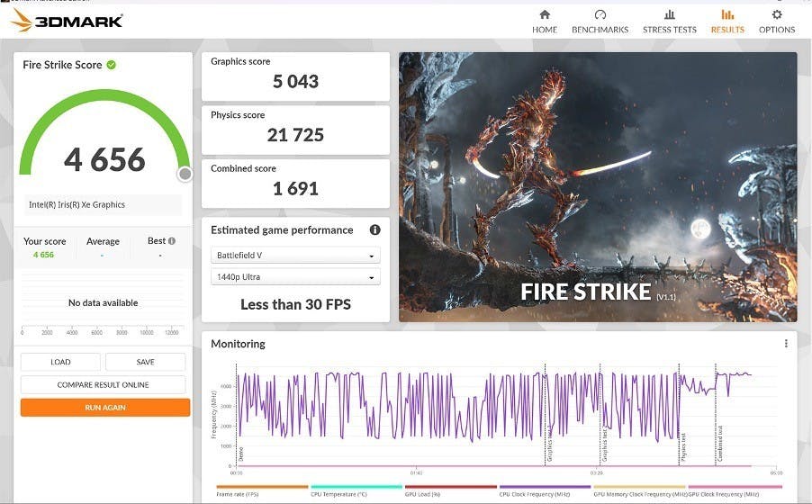Click the Options gear icon
This screenshot has width=812, height=504.
[x=777, y=14]
